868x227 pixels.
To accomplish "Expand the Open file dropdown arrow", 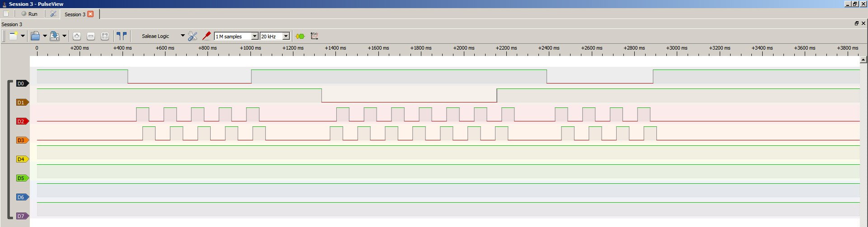I will [45, 36].
